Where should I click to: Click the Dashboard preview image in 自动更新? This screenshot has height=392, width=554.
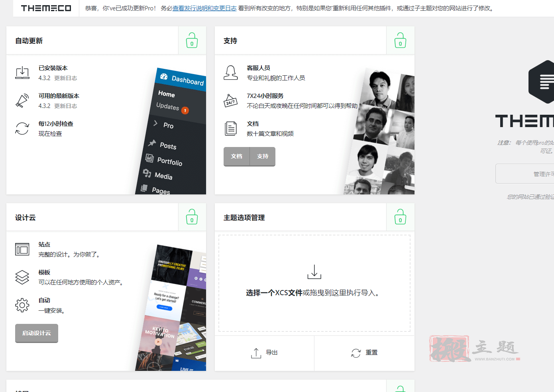tap(171, 131)
